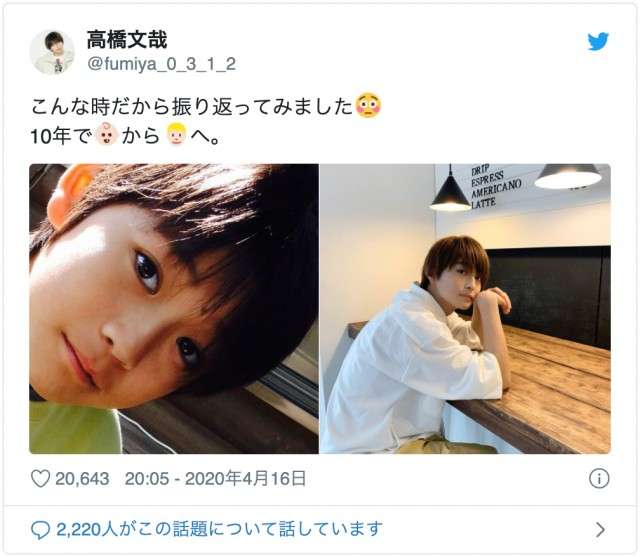Select the tweet text こんな時だから振り返ってみました

192,106
